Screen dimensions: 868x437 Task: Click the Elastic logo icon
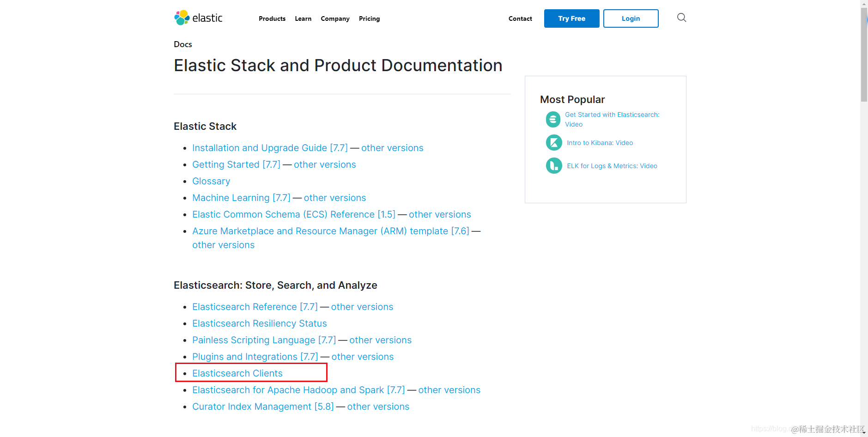click(182, 18)
